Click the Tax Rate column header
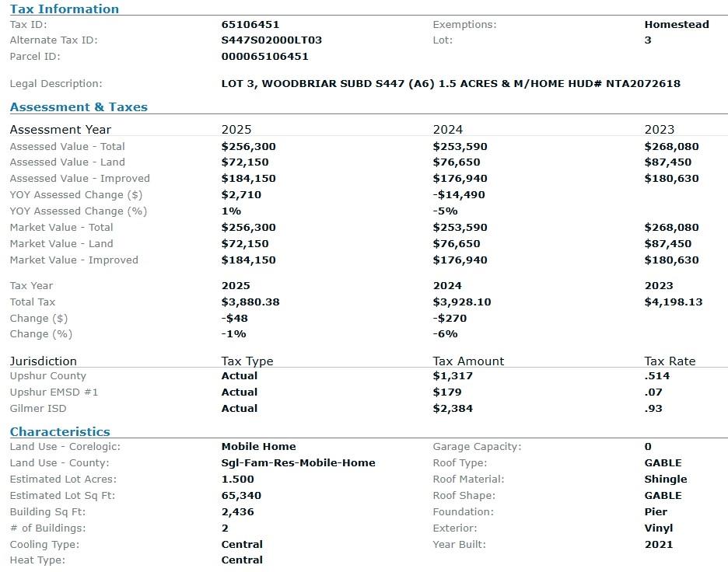This screenshot has height=572, width=728. (670, 361)
